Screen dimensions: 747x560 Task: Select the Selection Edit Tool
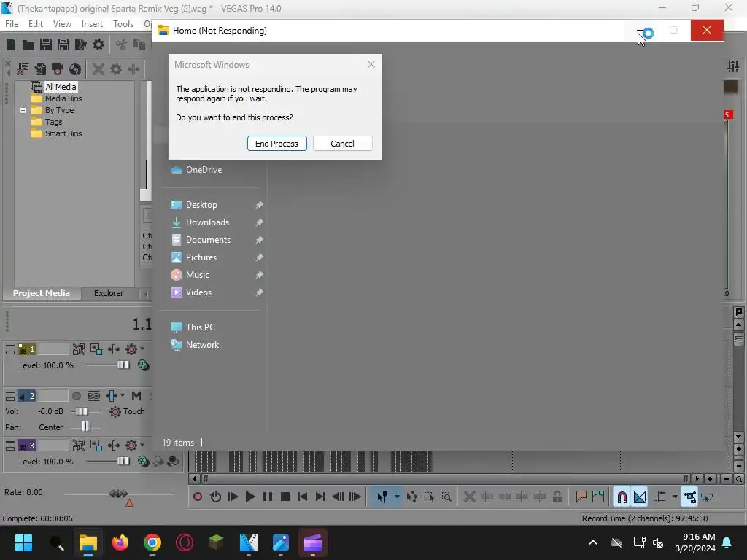point(429,497)
